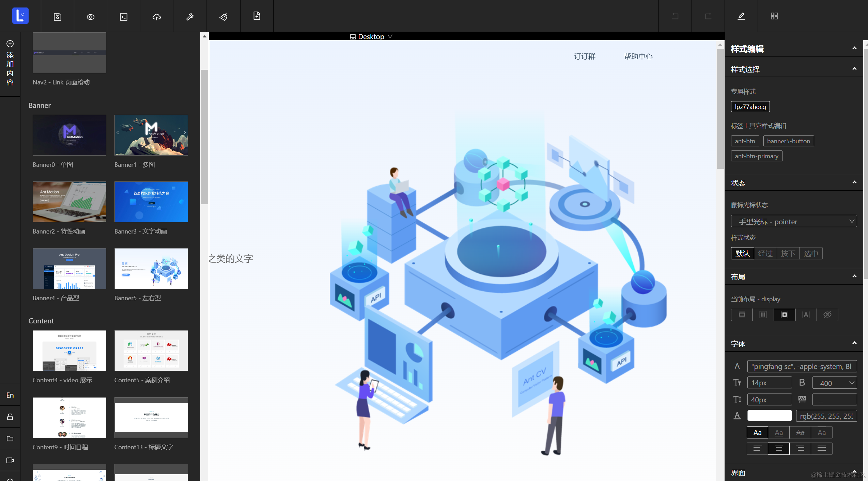868x481 pixels.
Task: Click the new page file icon
Action: [x=257, y=16]
